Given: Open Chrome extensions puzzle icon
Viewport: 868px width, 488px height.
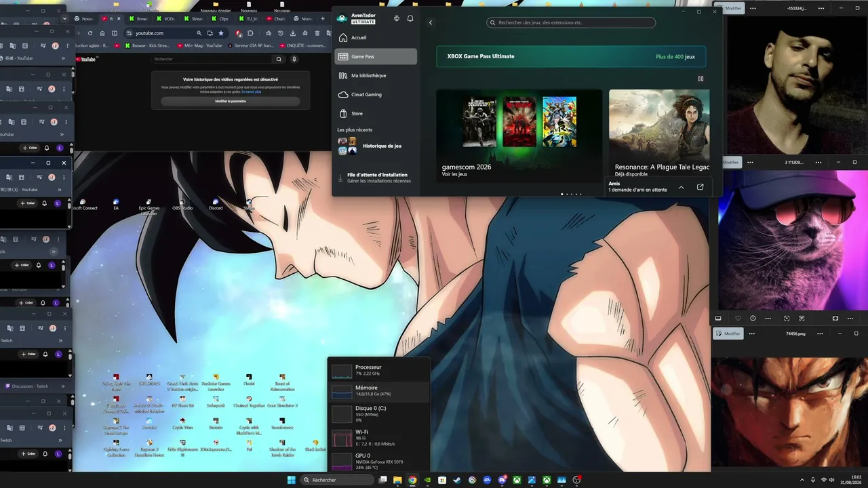Looking at the screenshot, I should point(251,33).
